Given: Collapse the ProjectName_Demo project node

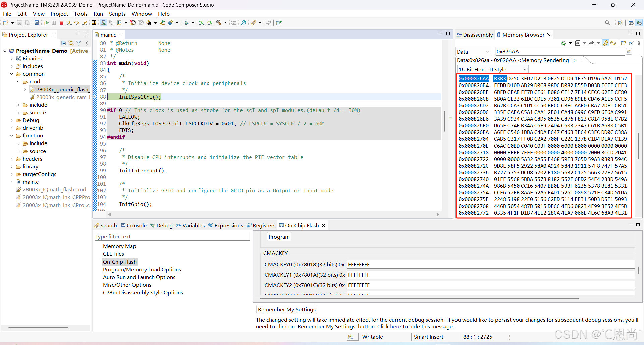Looking at the screenshot, I should (5, 51).
